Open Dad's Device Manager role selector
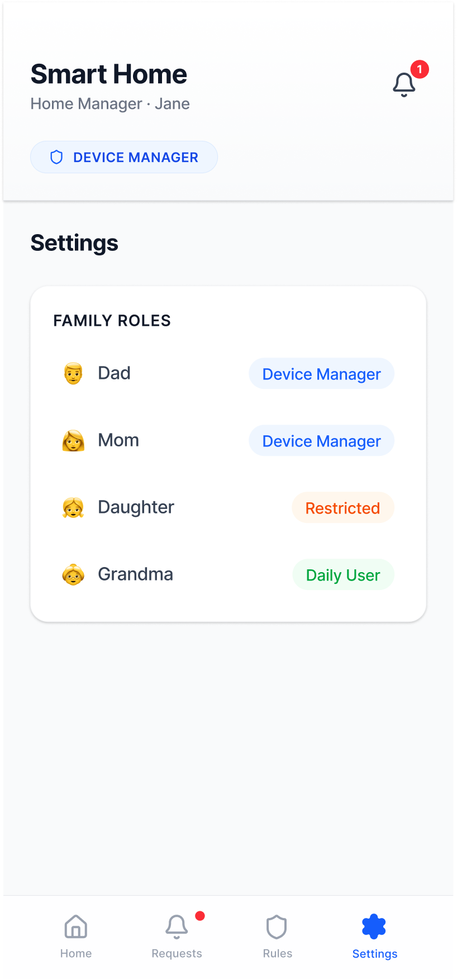The height and width of the screenshot is (980, 457). pos(321,374)
